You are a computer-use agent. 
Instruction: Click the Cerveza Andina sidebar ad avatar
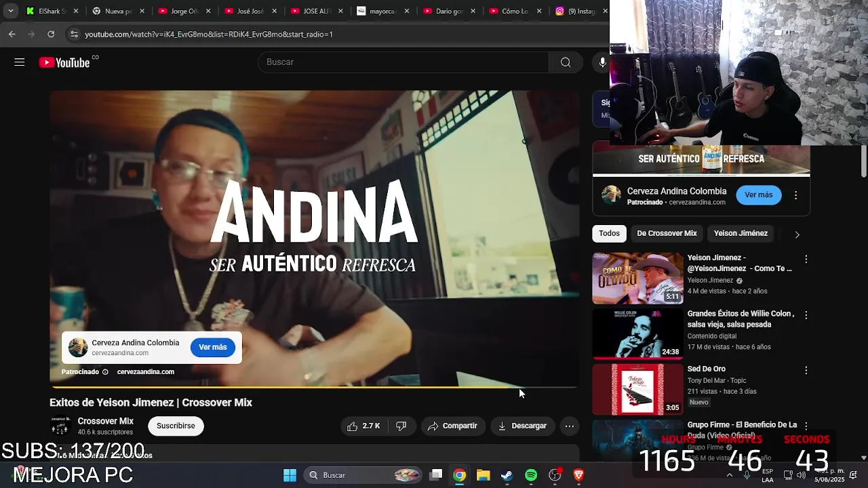[x=611, y=195]
